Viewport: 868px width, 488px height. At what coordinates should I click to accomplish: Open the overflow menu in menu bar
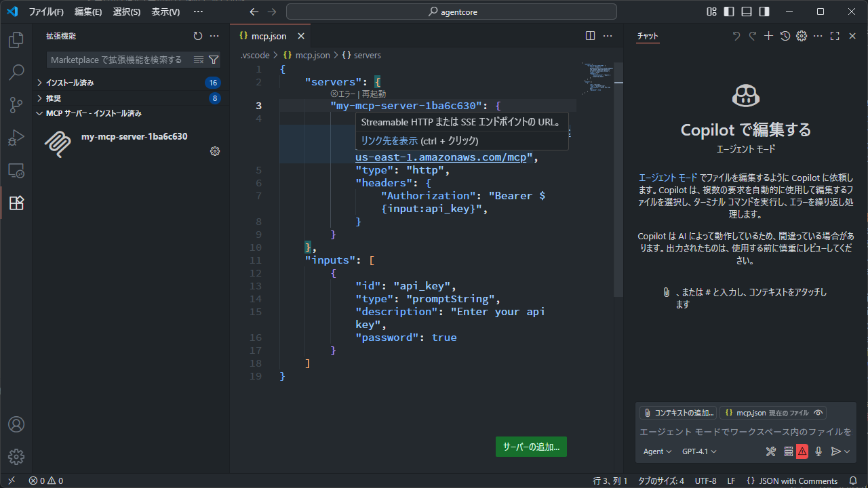point(198,12)
